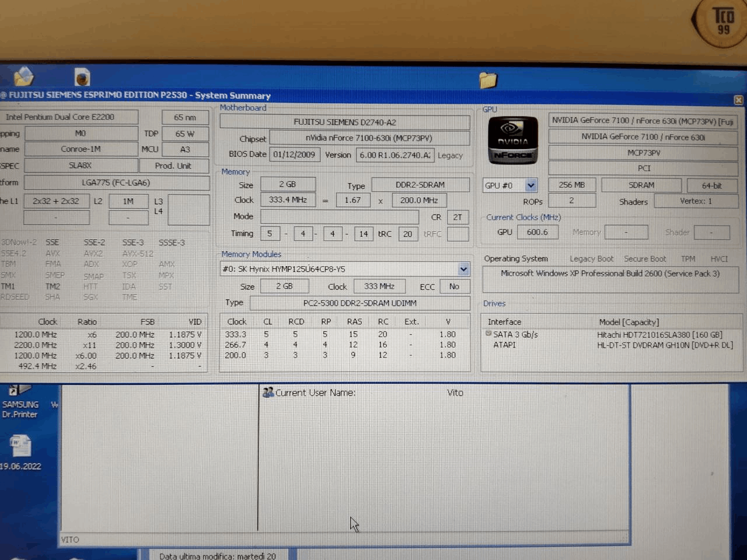747x560 pixels.
Task: Click the GPU name field NVIDIA GeForce 7100 (MCP73PV)
Action: pos(643,121)
